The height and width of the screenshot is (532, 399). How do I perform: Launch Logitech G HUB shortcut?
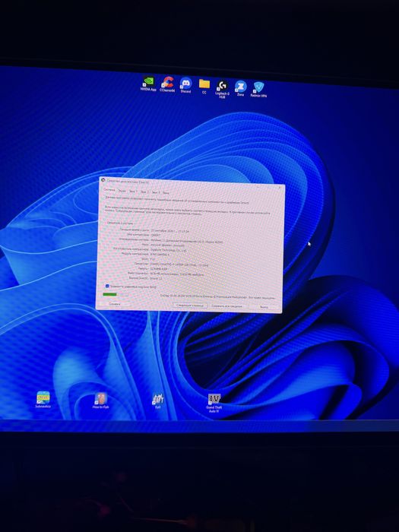point(222,89)
